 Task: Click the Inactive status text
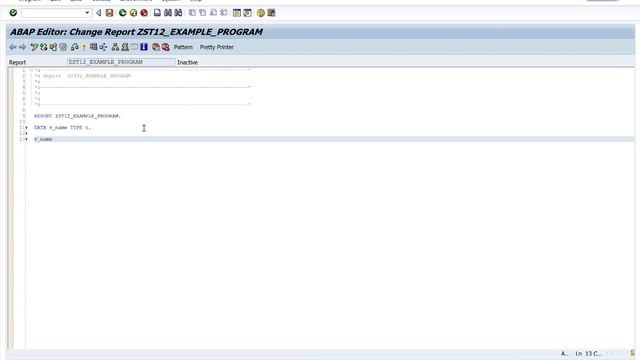pos(187,62)
